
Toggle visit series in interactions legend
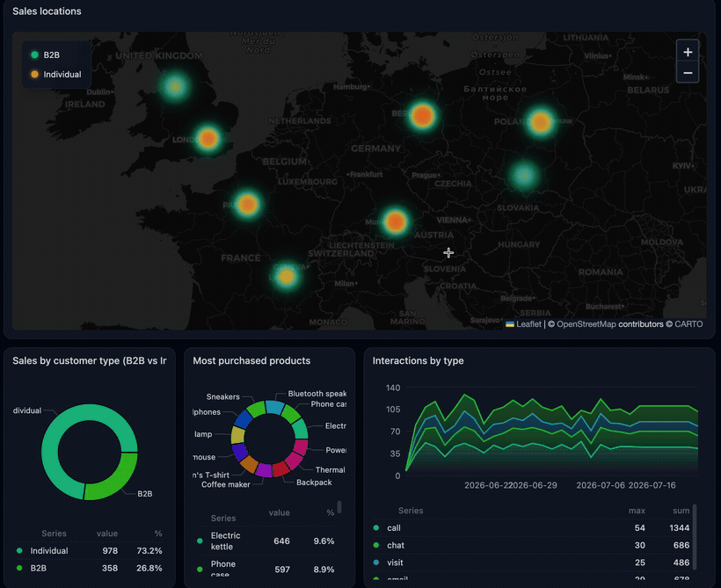click(395, 563)
